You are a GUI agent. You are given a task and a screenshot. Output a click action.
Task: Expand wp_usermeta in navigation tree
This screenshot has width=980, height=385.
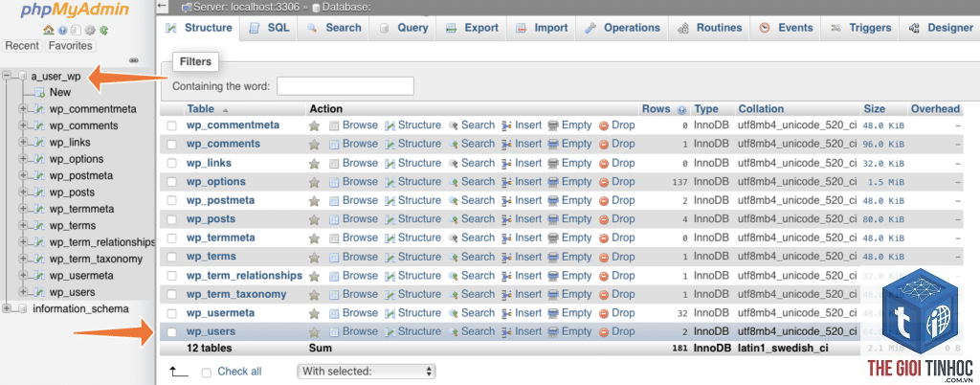click(23, 276)
